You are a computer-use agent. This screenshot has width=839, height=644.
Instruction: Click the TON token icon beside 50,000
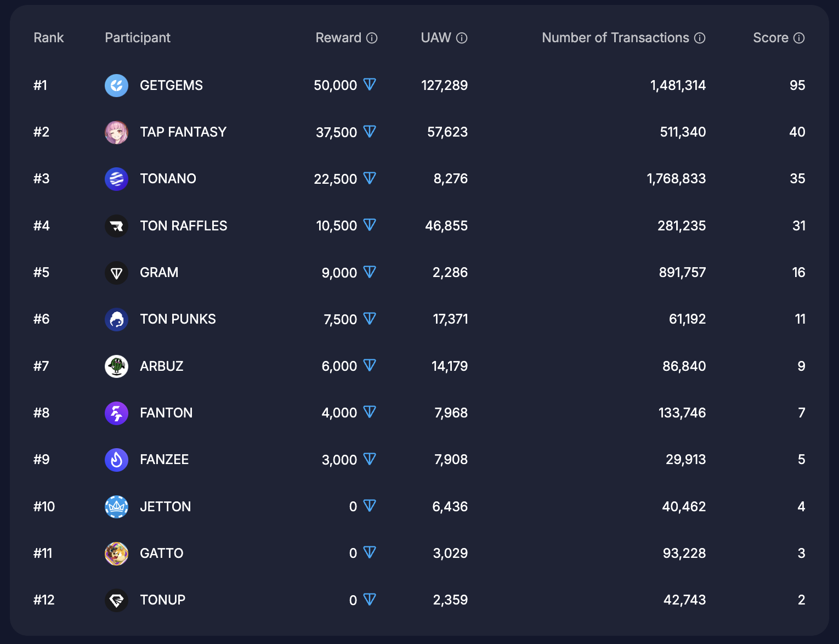tap(370, 84)
